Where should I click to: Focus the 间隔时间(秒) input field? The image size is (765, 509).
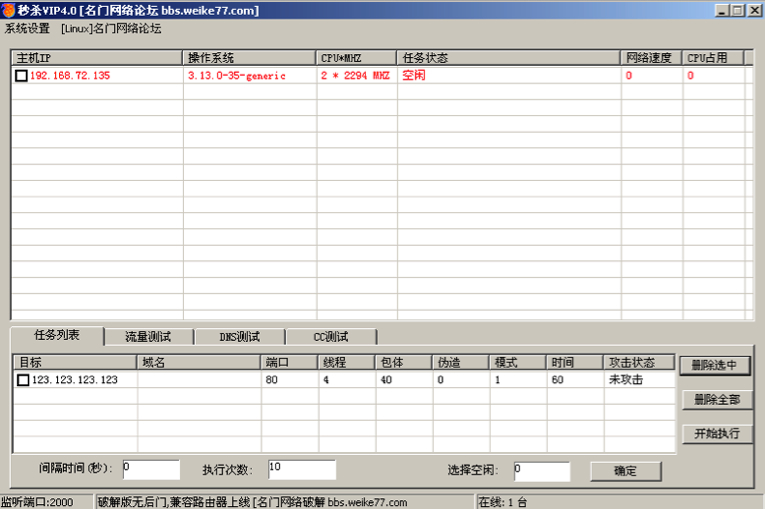point(151,469)
